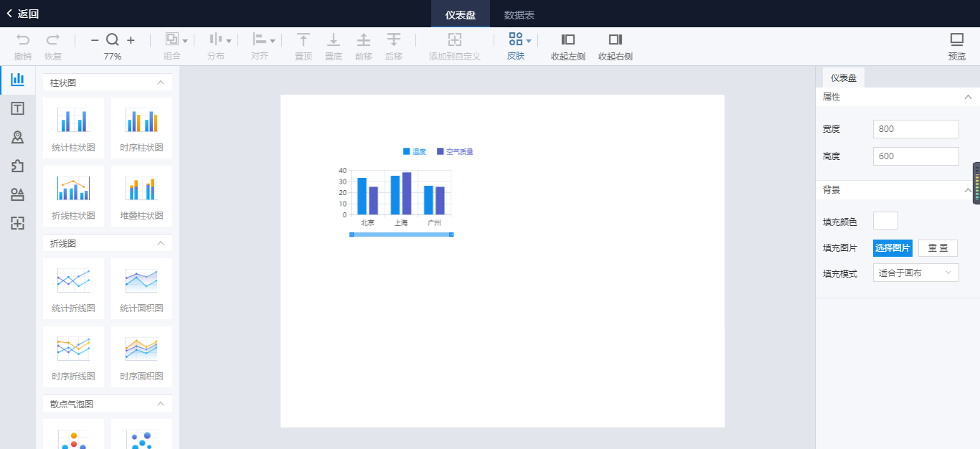Image resolution: width=980 pixels, height=449 pixels.
Task: Click the 返回 back arrow
Action: (x=9, y=14)
